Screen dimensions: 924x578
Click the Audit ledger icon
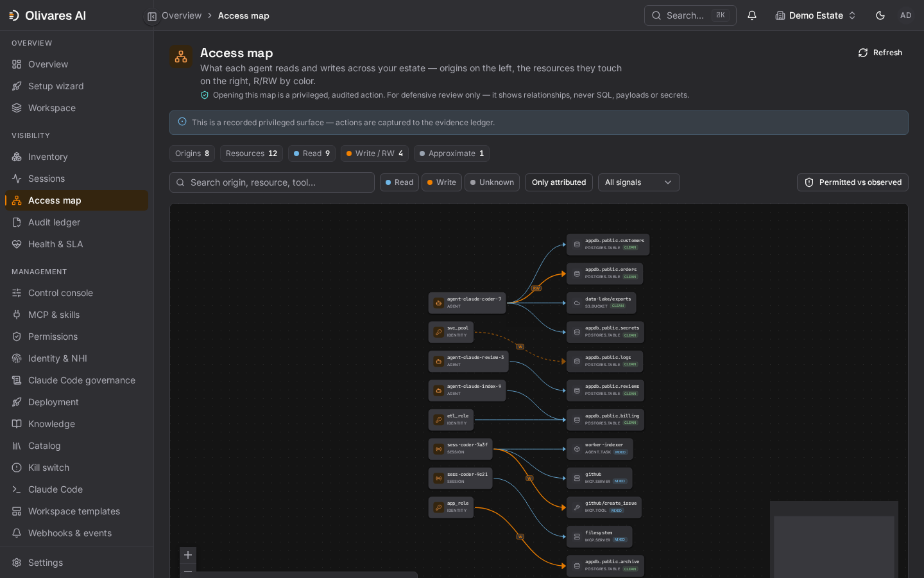[17, 222]
